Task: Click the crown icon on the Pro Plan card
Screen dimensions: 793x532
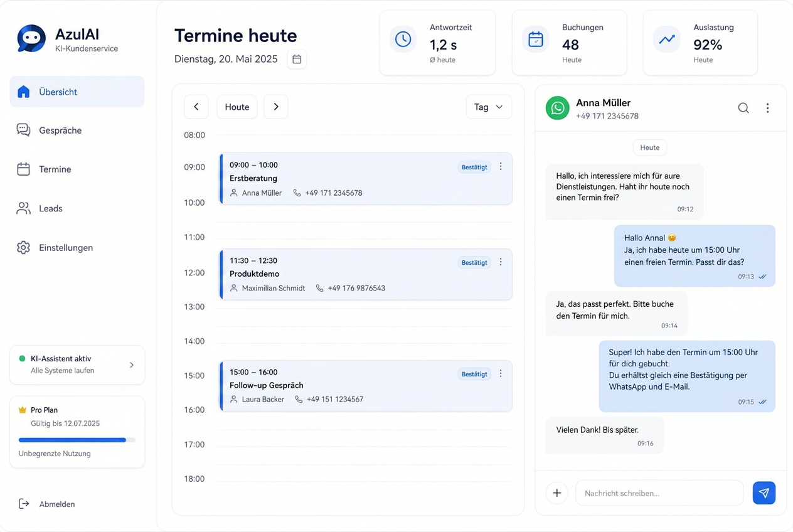Action: tap(23, 410)
